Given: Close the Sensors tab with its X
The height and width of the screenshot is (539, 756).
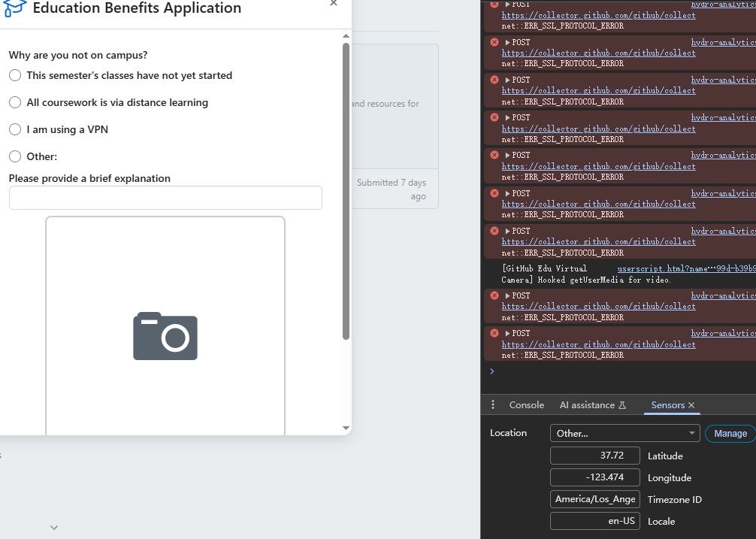Looking at the screenshot, I should (x=691, y=405).
